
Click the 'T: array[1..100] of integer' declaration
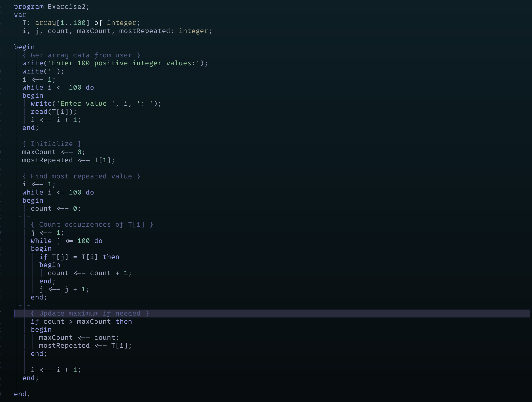tap(81, 23)
